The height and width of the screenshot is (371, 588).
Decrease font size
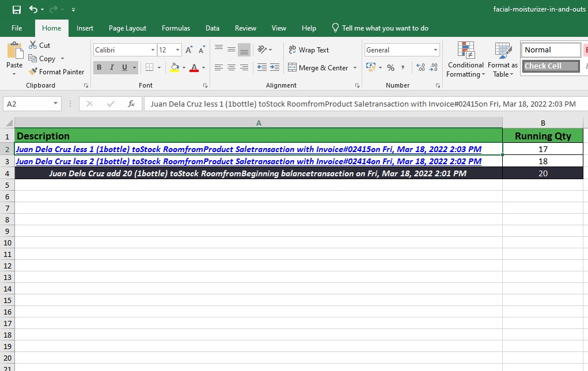pos(202,50)
